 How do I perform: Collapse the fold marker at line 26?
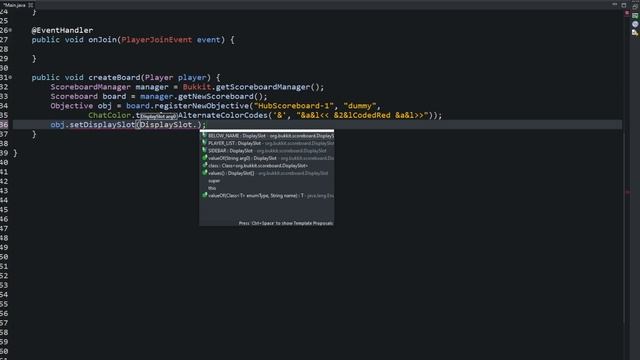10,30
